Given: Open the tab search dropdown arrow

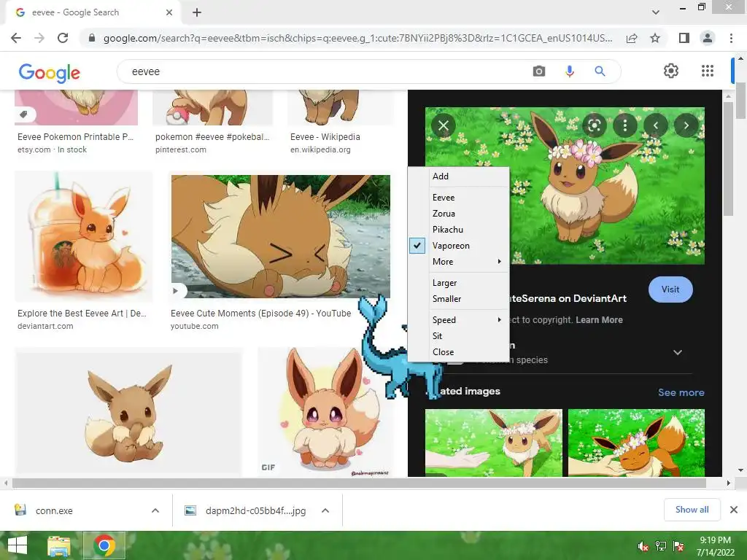Looking at the screenshot, I should (656, 12).
